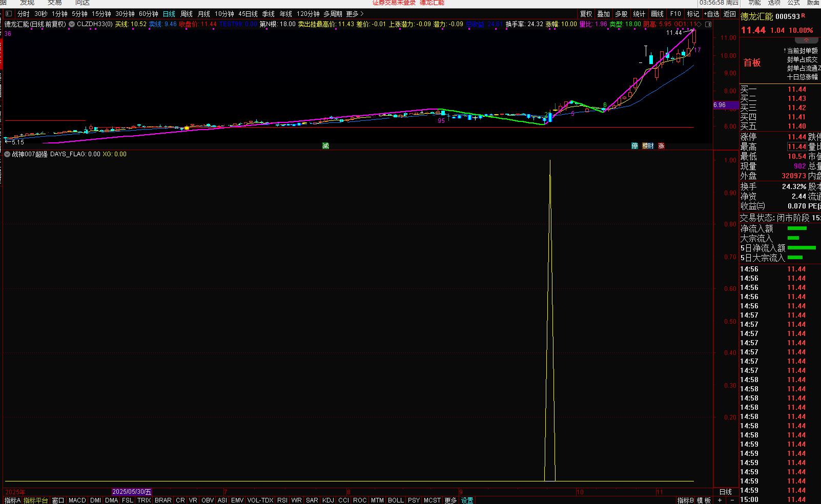Screen dimensions: 821x504
Task: Toggle the 战神007超强 indicator circle icon
Action: [x=7, y=154]
